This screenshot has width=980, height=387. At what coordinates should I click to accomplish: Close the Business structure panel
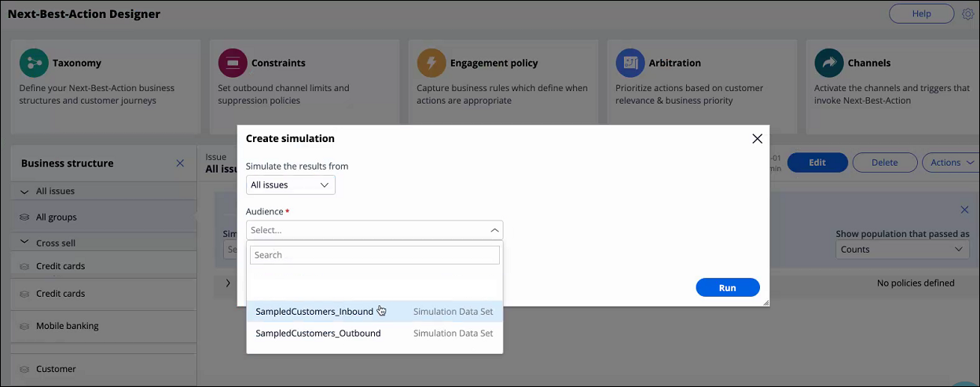click(180, 163)
